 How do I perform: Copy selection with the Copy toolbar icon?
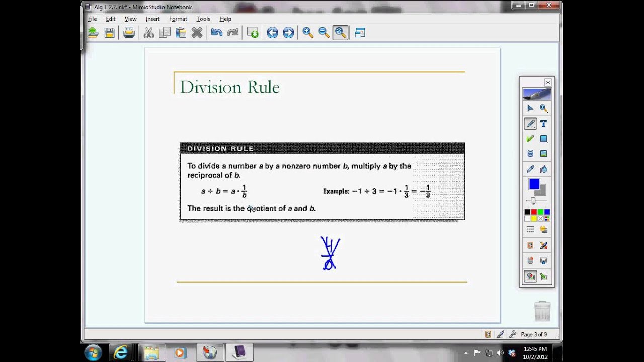point(165,33)
